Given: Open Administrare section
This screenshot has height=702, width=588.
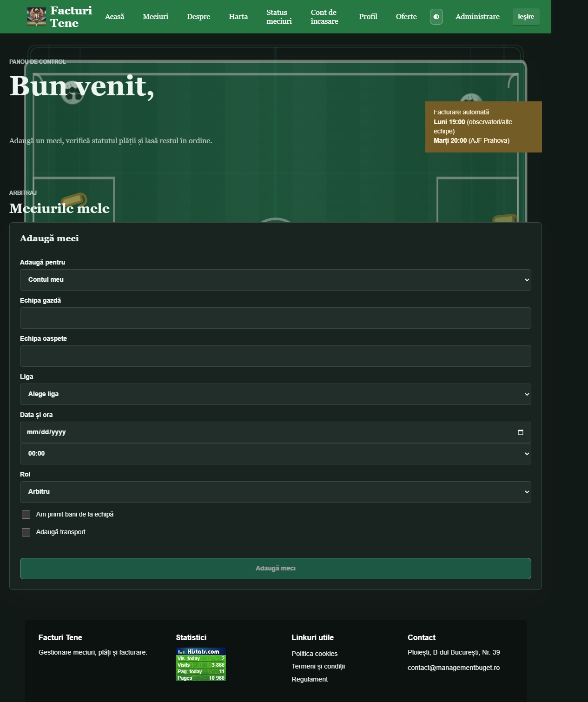Looking at the screenshot, I should coord(477,17).
